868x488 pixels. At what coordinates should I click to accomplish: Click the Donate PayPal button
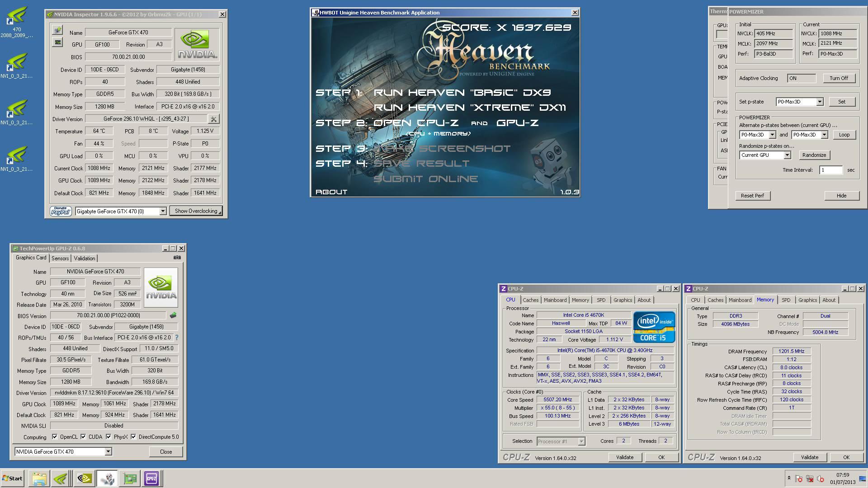pyautogui.click(x=61, y=211)
